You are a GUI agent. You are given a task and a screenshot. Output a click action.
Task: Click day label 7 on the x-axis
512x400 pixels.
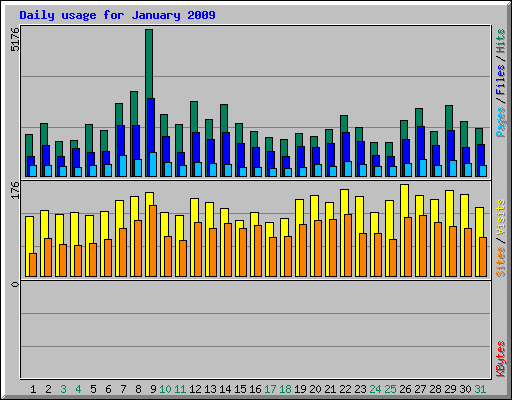click(123, 389)
